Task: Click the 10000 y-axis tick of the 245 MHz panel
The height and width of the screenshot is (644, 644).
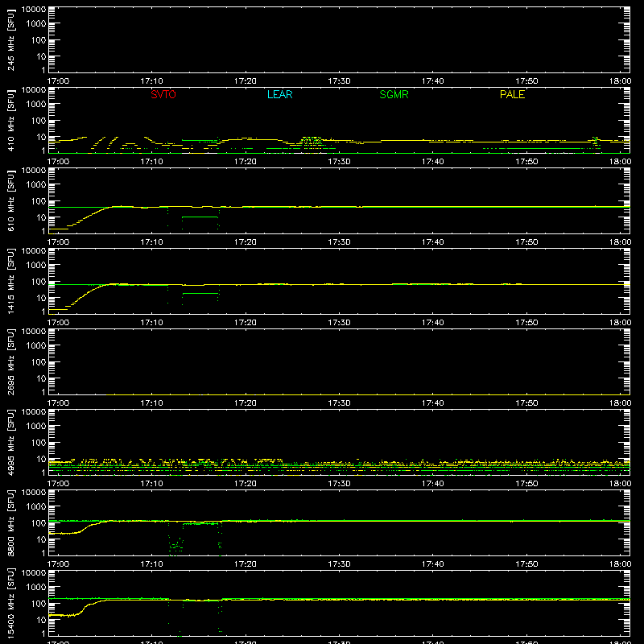Action: [34, 10]
